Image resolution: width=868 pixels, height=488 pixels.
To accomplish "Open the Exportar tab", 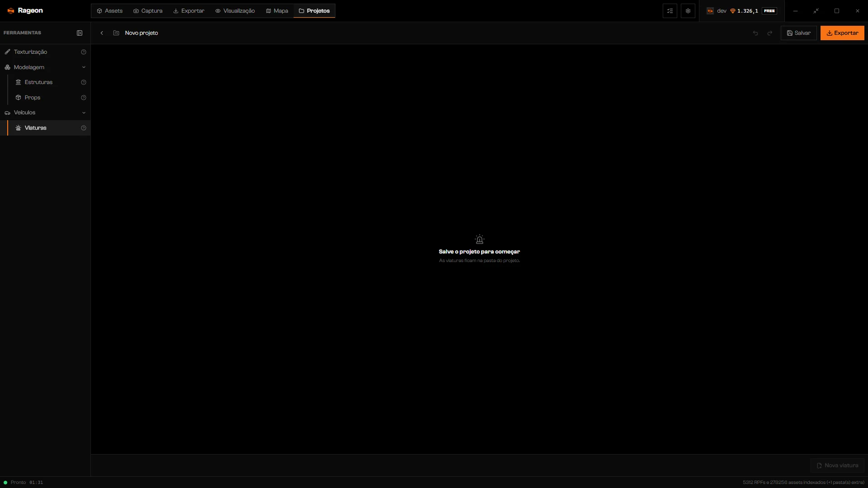I will pyautogui.click(x=189, y=11).
